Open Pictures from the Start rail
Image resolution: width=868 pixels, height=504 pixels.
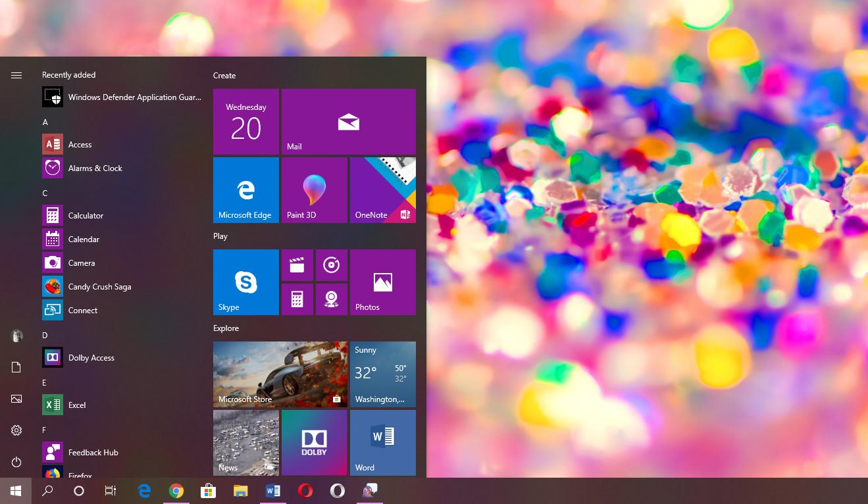click(16, 399)
